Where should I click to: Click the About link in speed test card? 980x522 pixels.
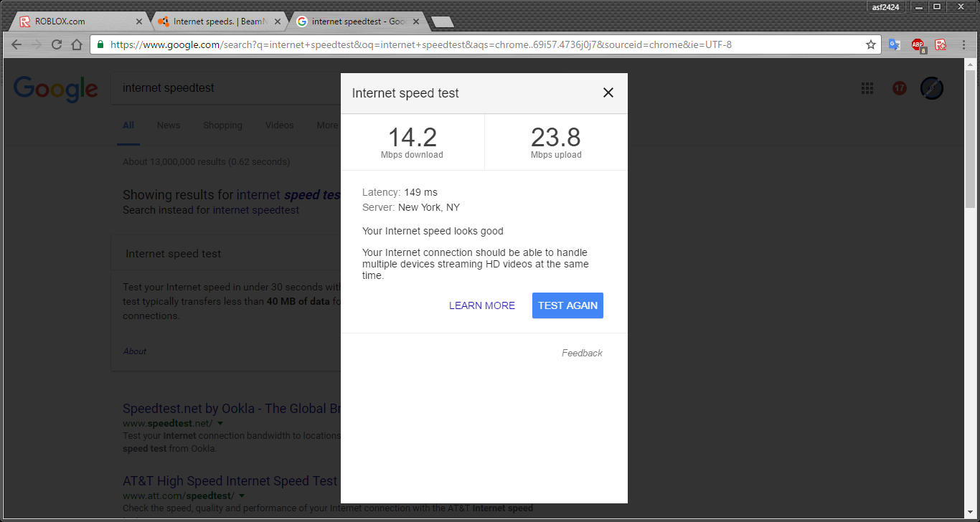(134, 351)
